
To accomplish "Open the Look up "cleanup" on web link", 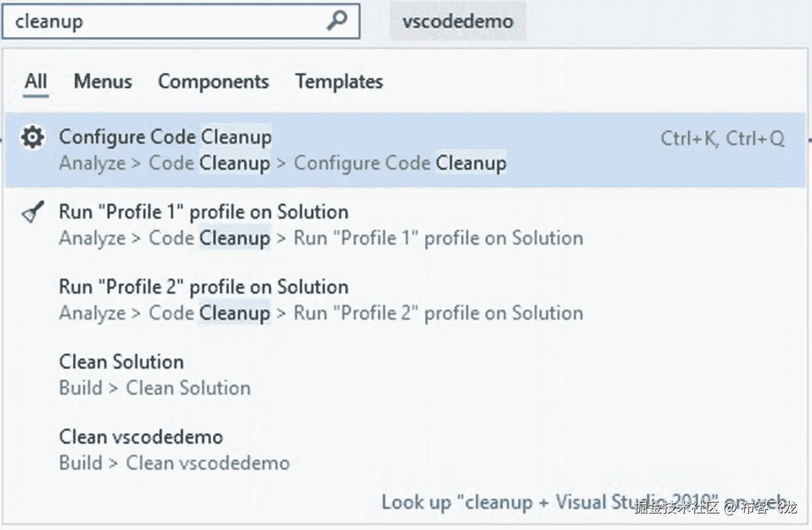I will tap(584, 502).
